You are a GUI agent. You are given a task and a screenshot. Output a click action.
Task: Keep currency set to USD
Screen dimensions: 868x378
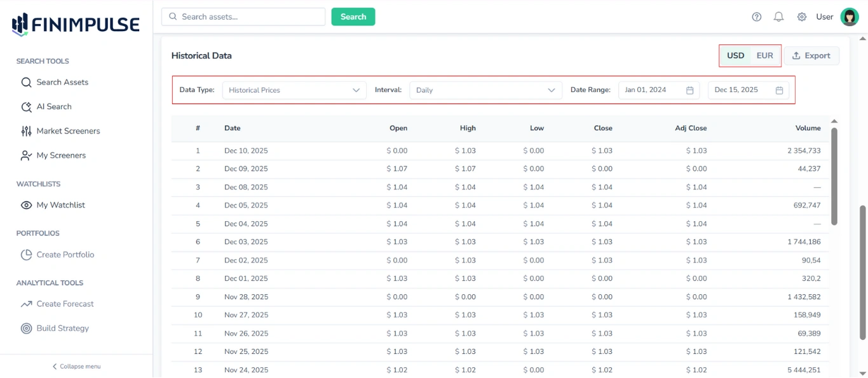(735, 55)
